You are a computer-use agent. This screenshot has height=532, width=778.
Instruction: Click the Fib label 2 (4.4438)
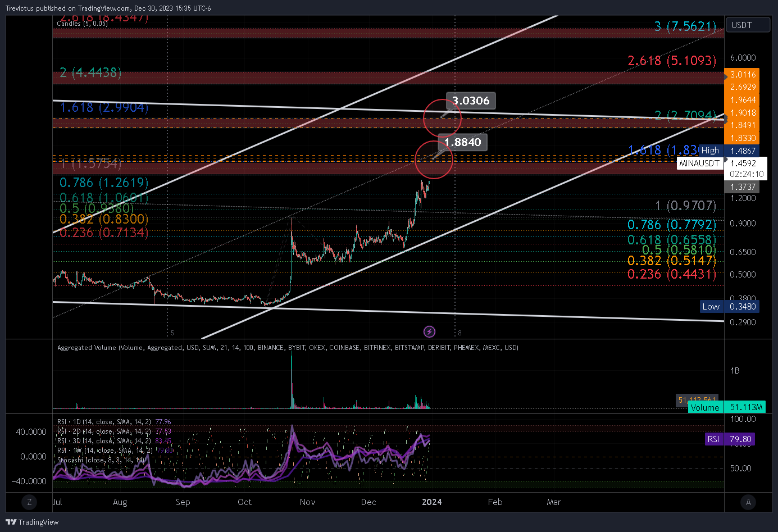pos(90,72)
